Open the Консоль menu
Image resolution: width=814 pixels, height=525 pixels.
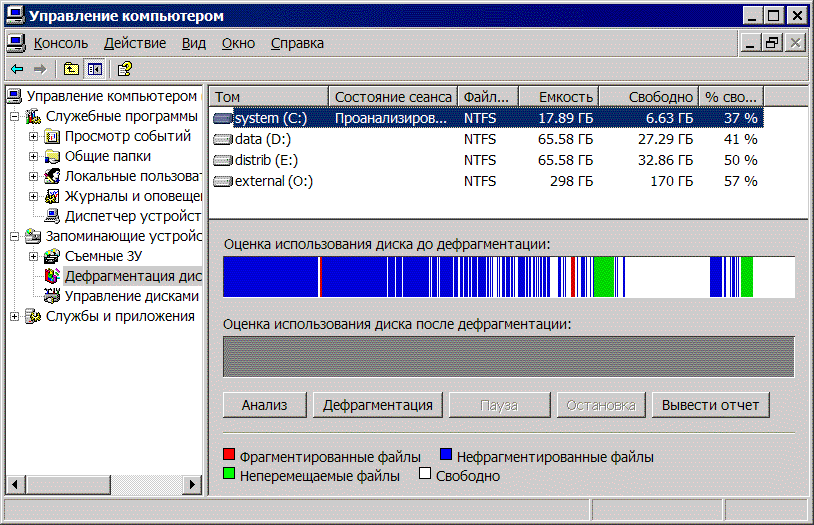coord(61,43)
